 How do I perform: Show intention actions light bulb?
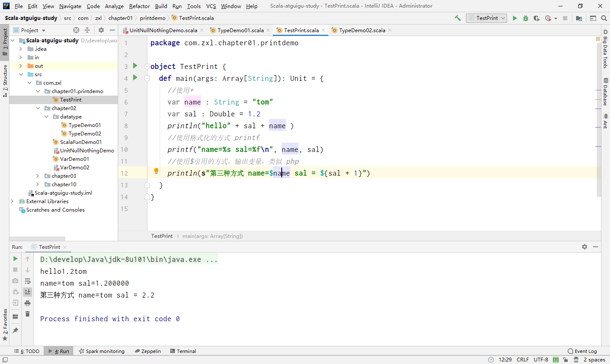click(x=156, y=171)
